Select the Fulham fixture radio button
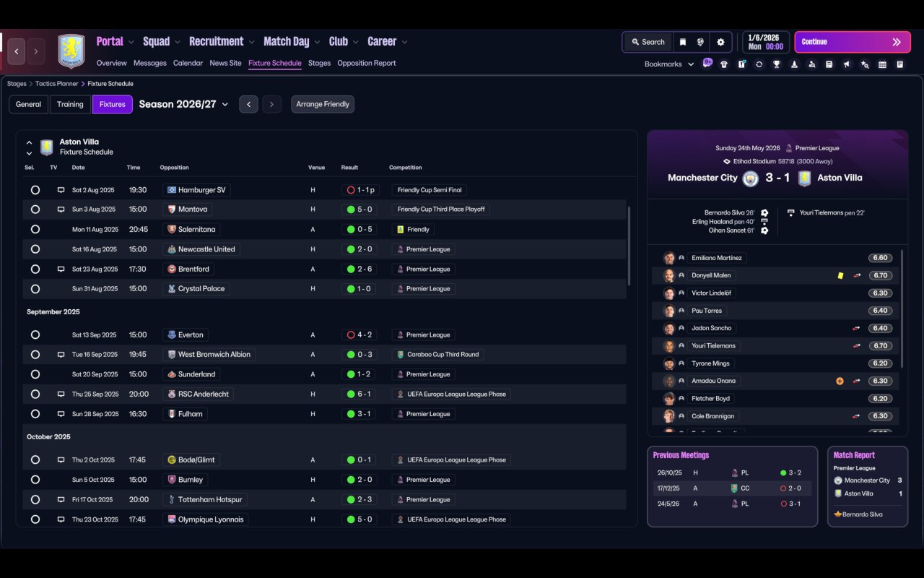Screen dimensions: 924x578 tap(35, 414)
